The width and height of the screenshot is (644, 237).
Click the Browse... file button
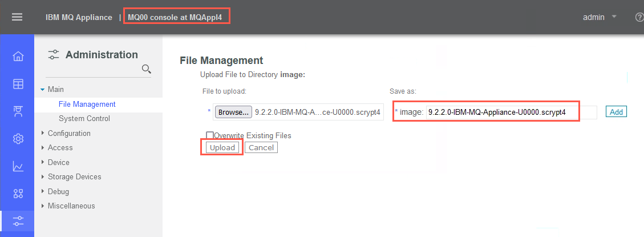[233, 112]
